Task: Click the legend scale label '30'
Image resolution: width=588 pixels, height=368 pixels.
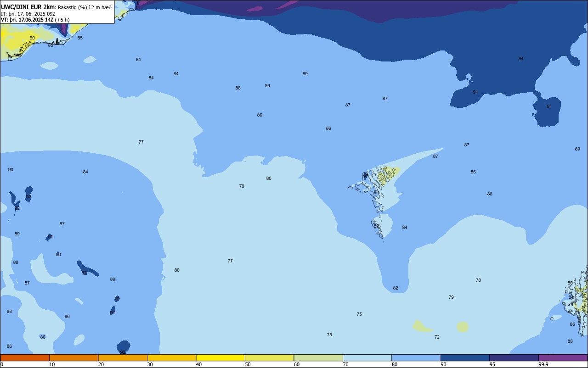Action: 150,364
